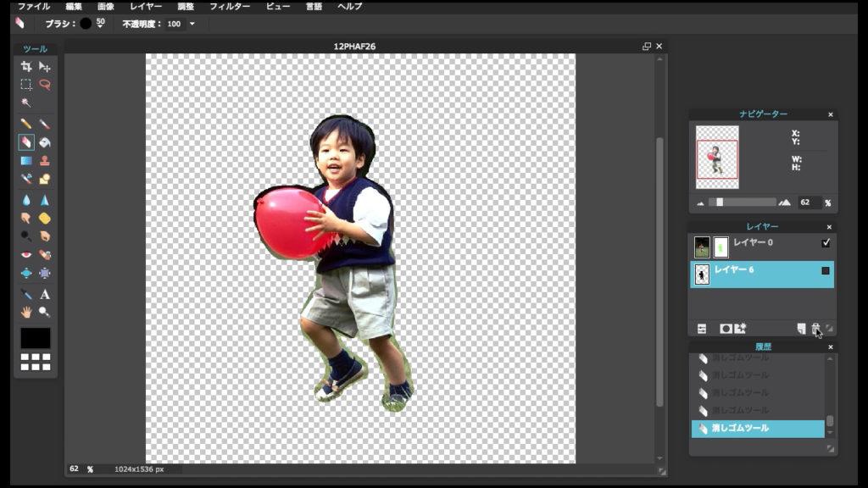Select the Gradient tool

tap(26, 161)
